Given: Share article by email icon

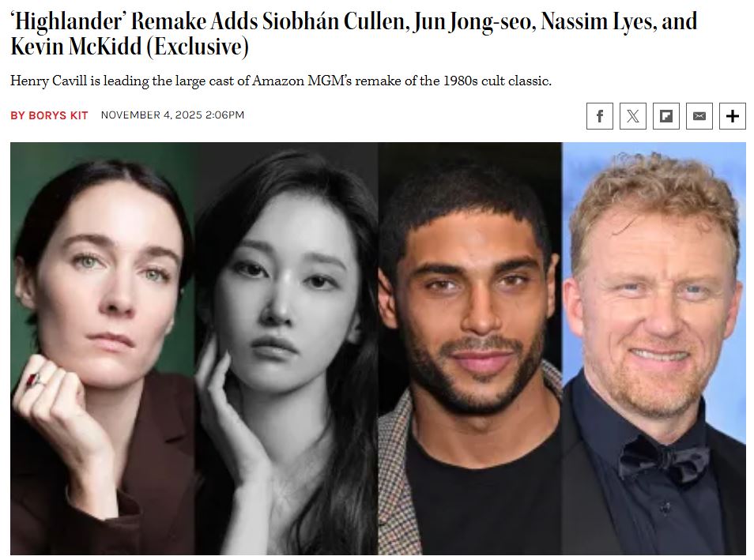Looking at the screenshot, I should coord(699,116).
